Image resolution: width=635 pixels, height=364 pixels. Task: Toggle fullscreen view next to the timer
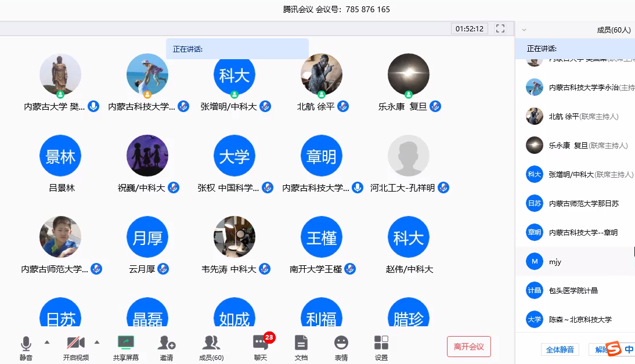[x=500, y=28]
